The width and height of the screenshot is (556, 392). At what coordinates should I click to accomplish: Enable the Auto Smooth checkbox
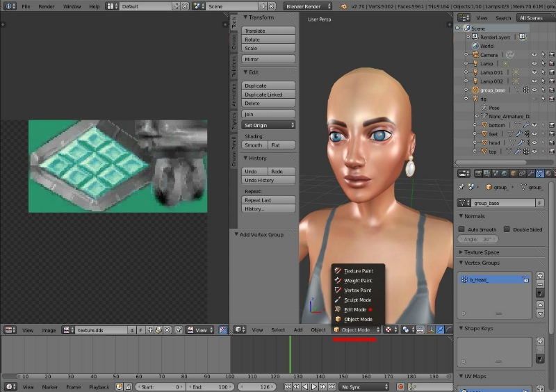tap(461, 229)
